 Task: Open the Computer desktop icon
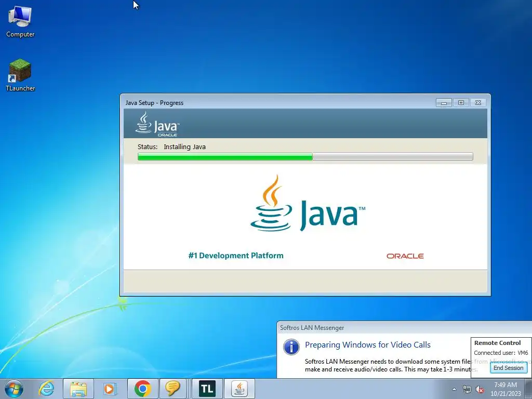pyautogui.click(x=20, y=22)
